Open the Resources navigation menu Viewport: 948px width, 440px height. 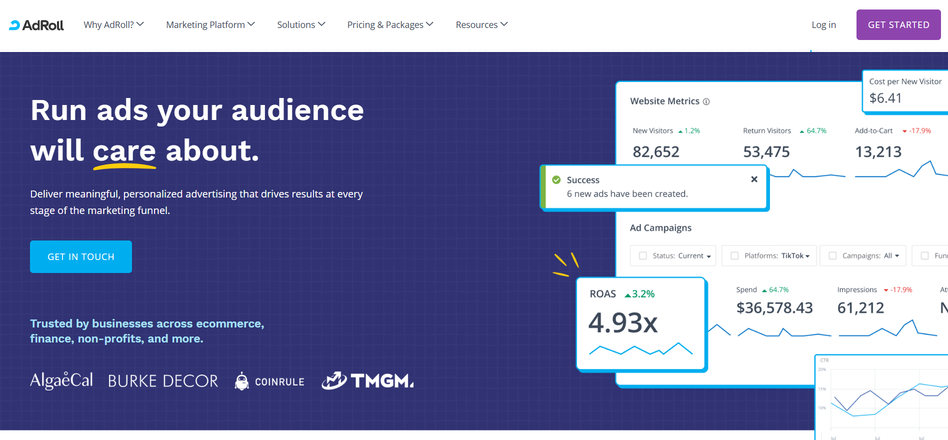tap(481, 25)
